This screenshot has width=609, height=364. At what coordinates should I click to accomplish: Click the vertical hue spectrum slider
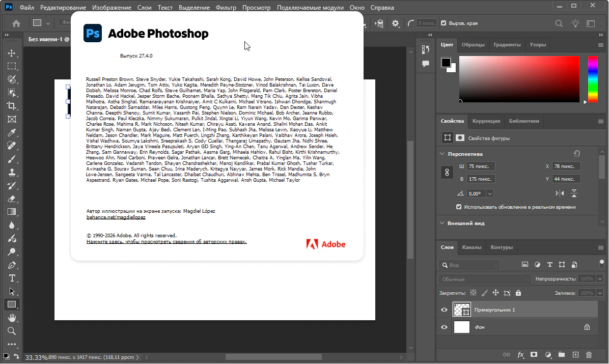click(x=593, y=79)
